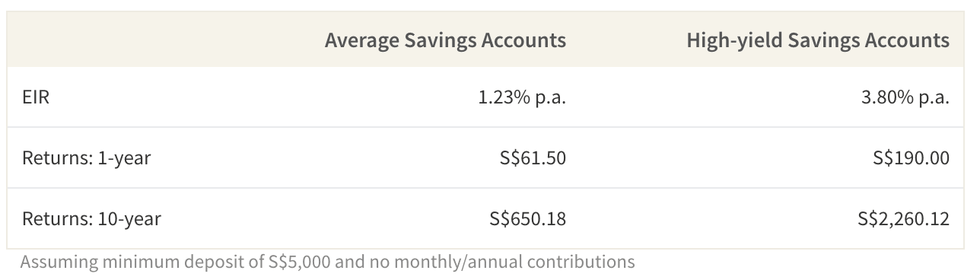Click the minimum deposit footnote text
This screenshot has height=280, width=980.
(327, 262)
